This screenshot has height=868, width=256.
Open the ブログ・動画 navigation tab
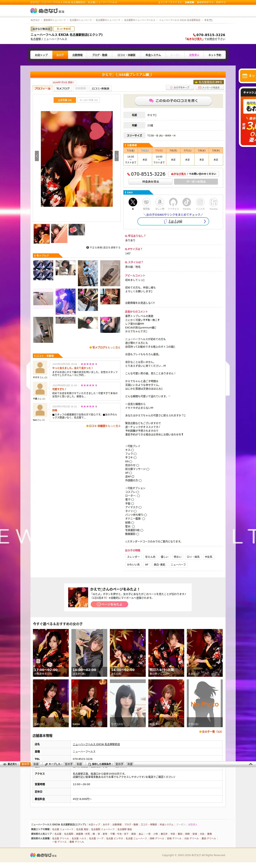(x=99, y=55)
